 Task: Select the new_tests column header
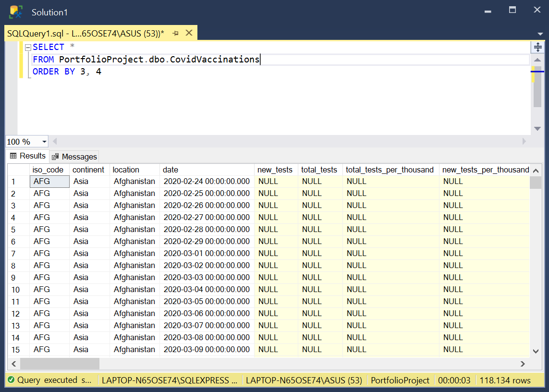point(276,170)
